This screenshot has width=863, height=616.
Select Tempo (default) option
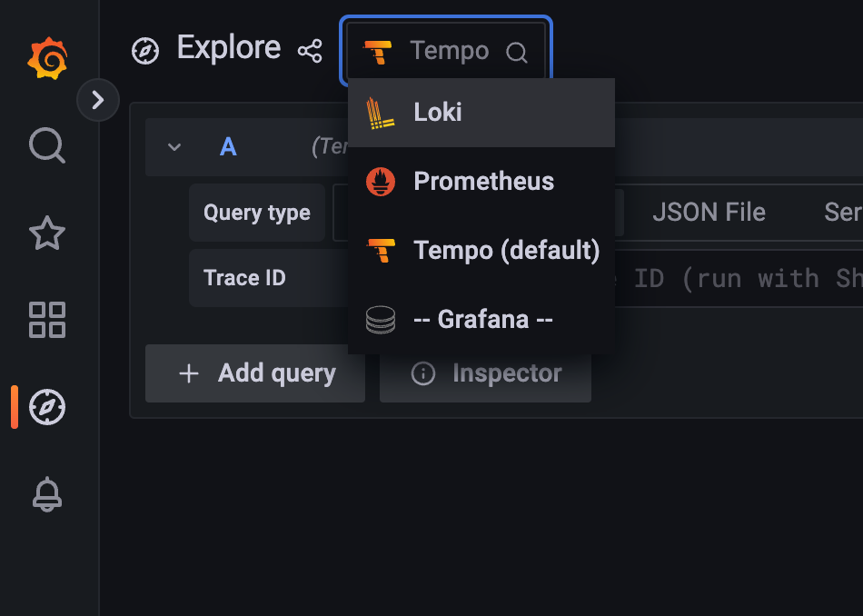coord(481,251)
